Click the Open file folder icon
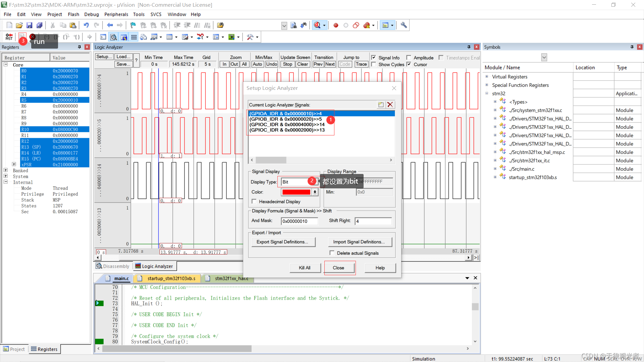Screen dimensions: 644x362 coord(19,25)
